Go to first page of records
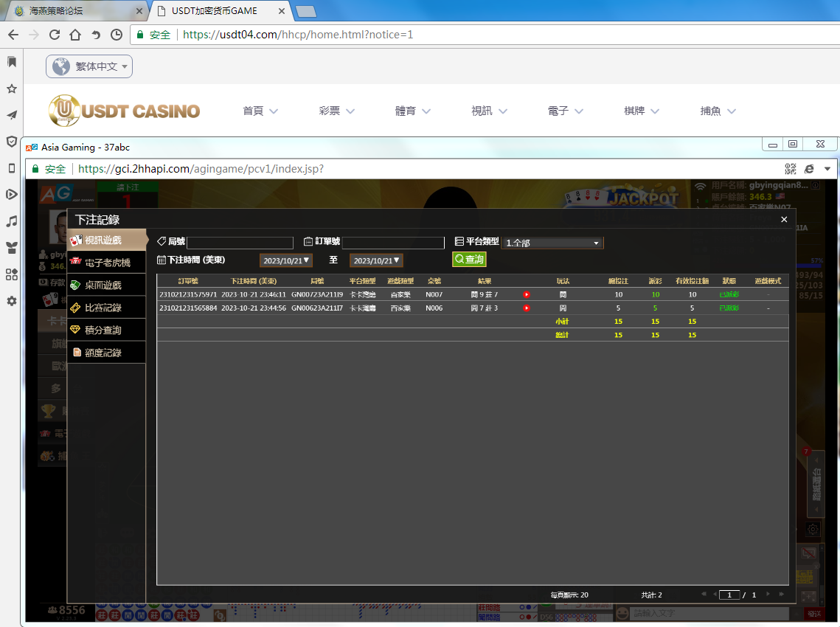The image size is (840, 627). click(704, 594)
